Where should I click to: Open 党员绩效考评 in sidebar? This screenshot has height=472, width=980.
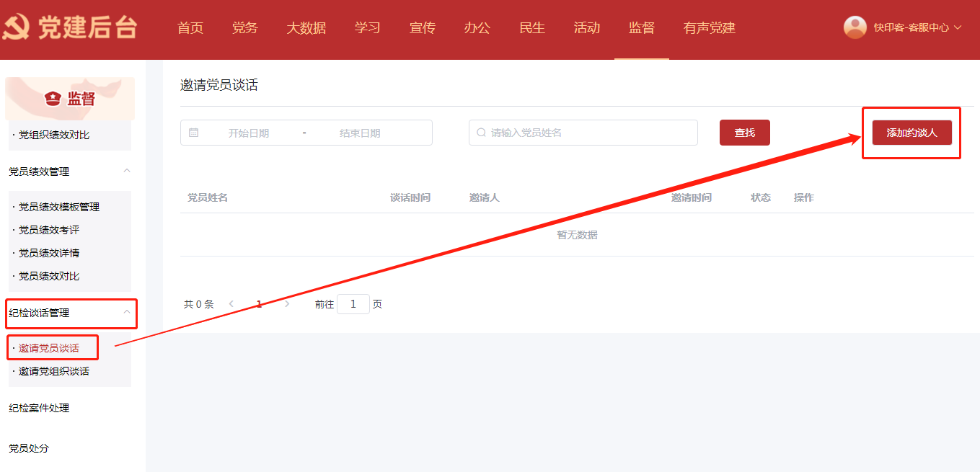coord(49,230)
